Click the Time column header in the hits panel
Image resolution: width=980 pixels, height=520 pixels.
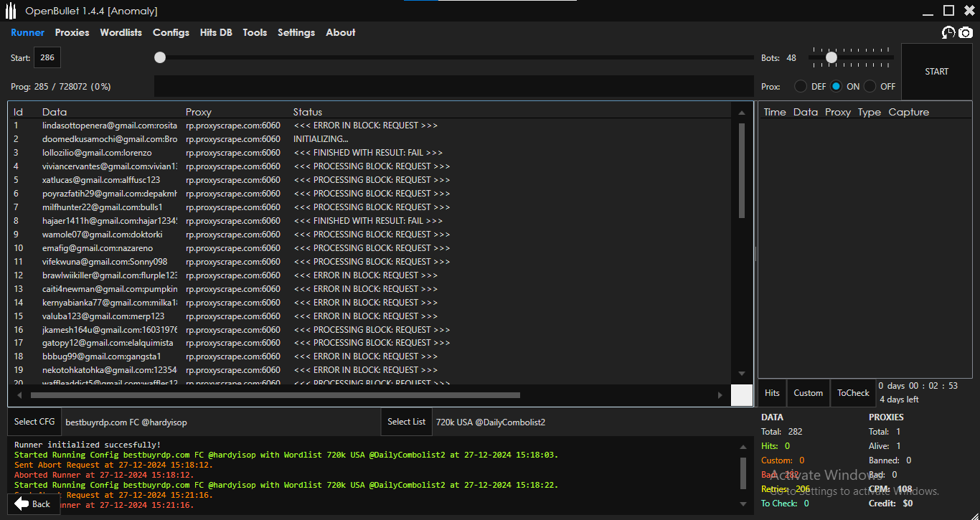(775, 112)
